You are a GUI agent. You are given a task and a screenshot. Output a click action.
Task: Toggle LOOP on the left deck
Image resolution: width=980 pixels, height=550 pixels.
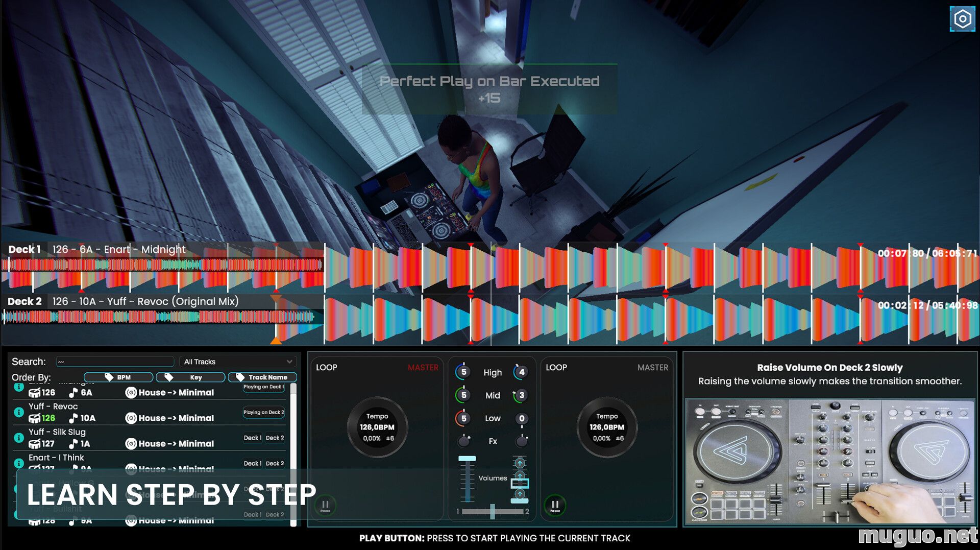point(327,367)
